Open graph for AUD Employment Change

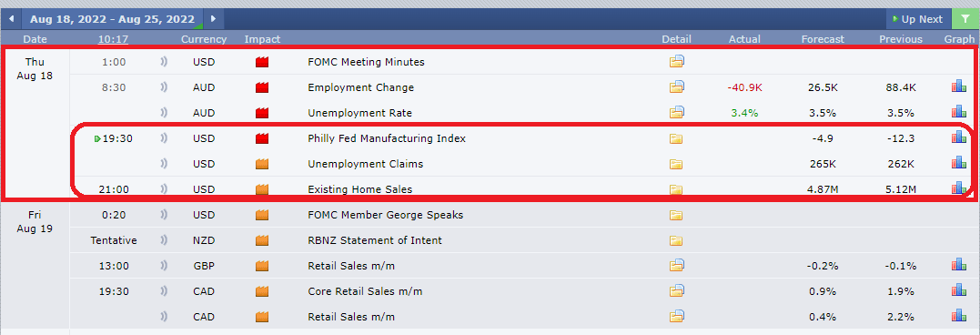(x=959, y=86)
